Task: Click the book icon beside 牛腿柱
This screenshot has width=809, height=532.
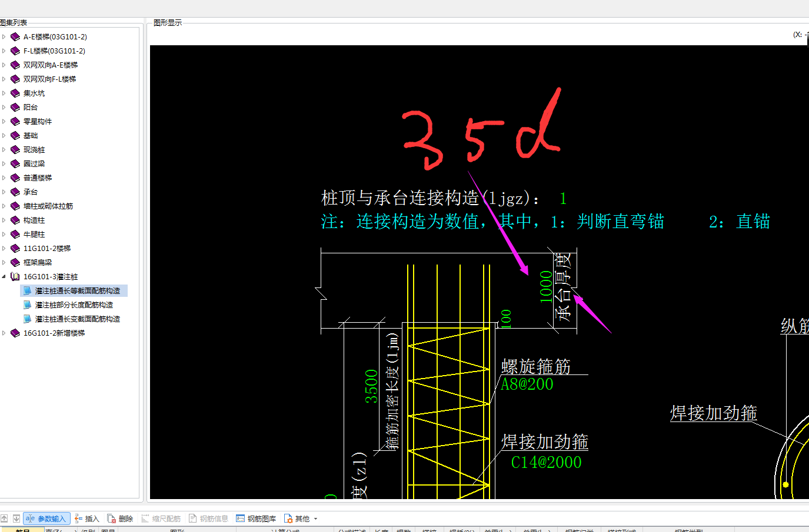Action: pos(15,234)
